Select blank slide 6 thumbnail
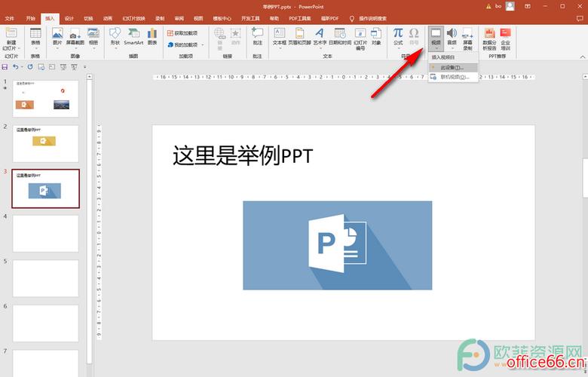 click(46, 323)
